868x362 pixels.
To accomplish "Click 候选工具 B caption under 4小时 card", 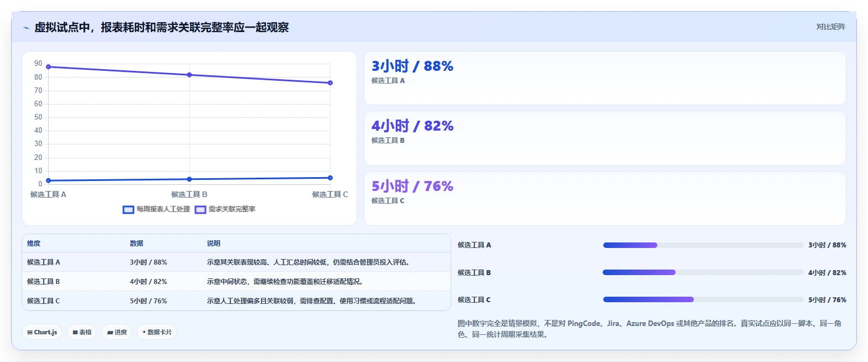I will (388, 141).
